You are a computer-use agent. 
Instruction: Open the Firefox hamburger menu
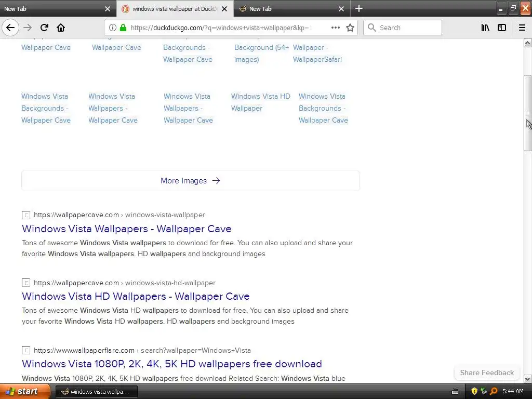(x=522, y=28)
